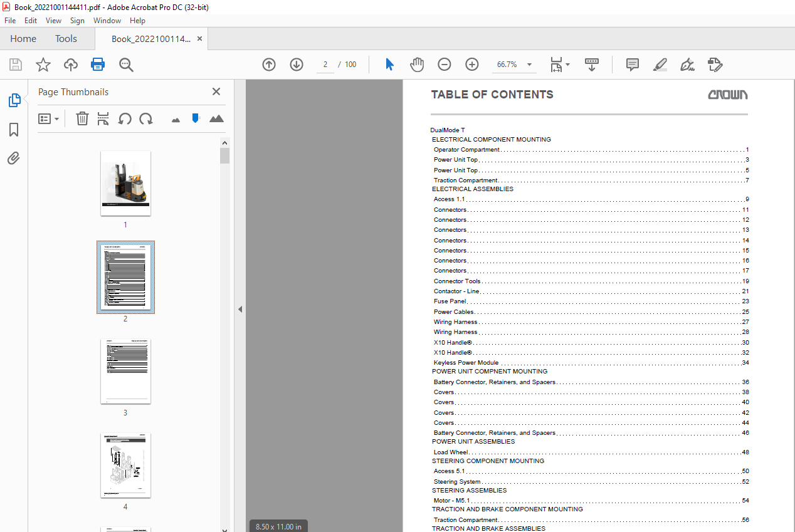Zoom in with the plus icon

tap(472, 65)
